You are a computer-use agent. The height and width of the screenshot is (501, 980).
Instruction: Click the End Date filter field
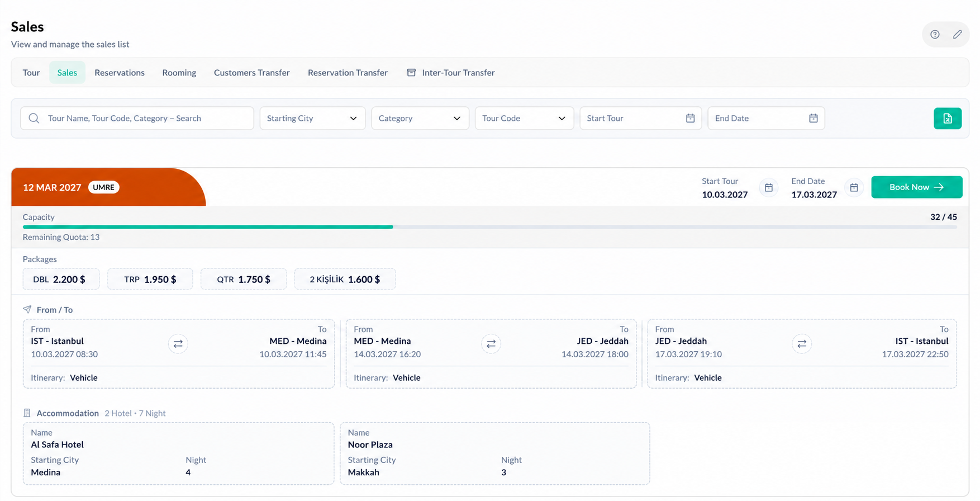[766, 119]
